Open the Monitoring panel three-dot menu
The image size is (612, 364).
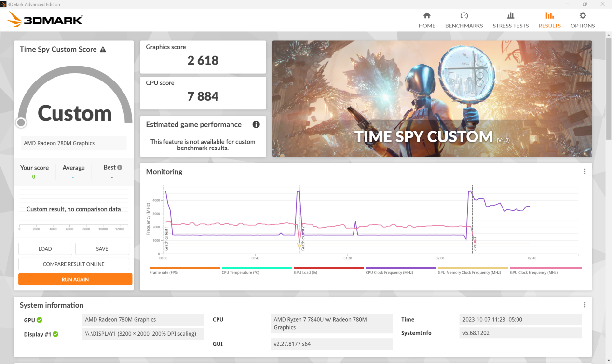tap(585, 172)
